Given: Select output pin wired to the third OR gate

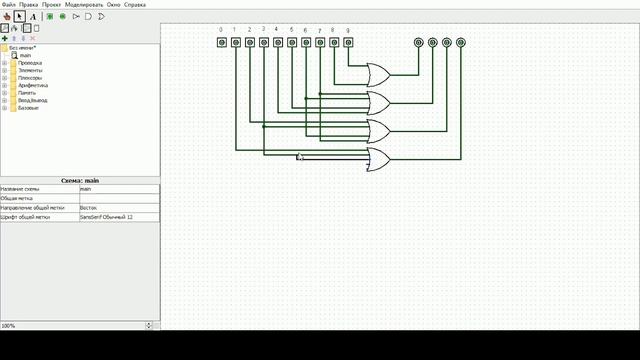Looking at the screenshot, I should tap(447, 42).
